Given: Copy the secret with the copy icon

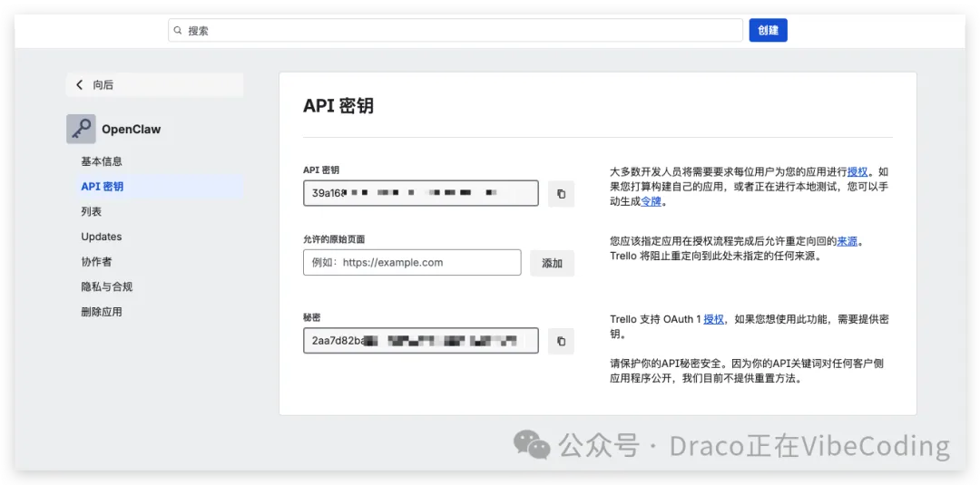Looking at the screenshot, I should tap(561, 341).
